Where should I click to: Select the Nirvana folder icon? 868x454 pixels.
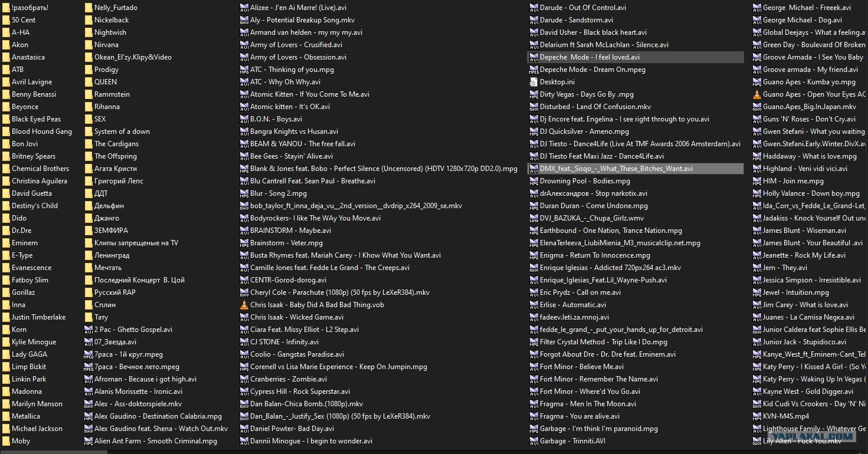89,45
